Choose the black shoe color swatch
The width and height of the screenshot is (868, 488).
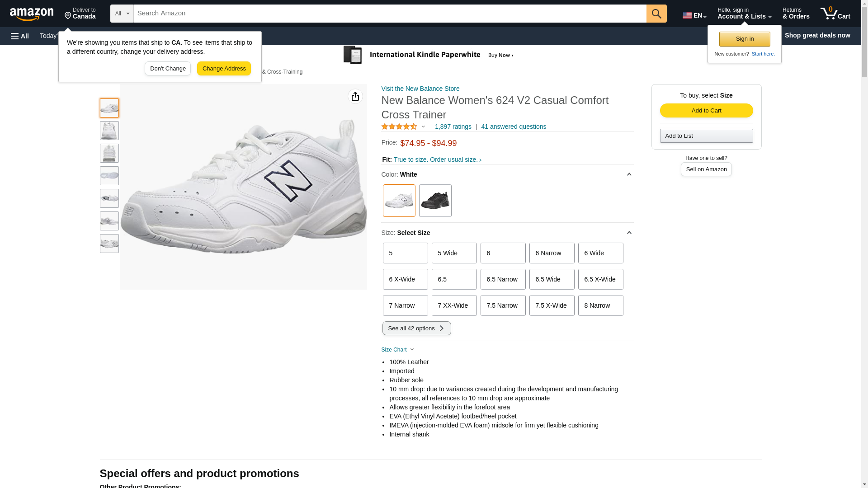[435, 201]
